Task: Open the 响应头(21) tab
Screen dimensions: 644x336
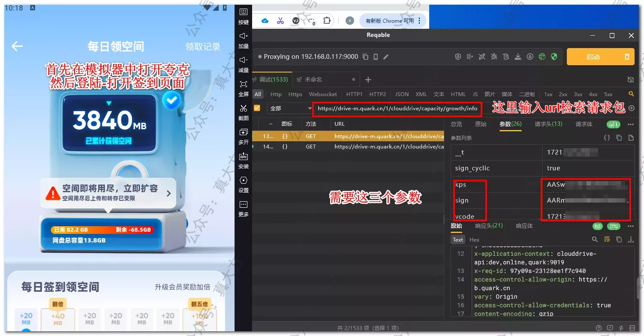Action: click(489, 226)
